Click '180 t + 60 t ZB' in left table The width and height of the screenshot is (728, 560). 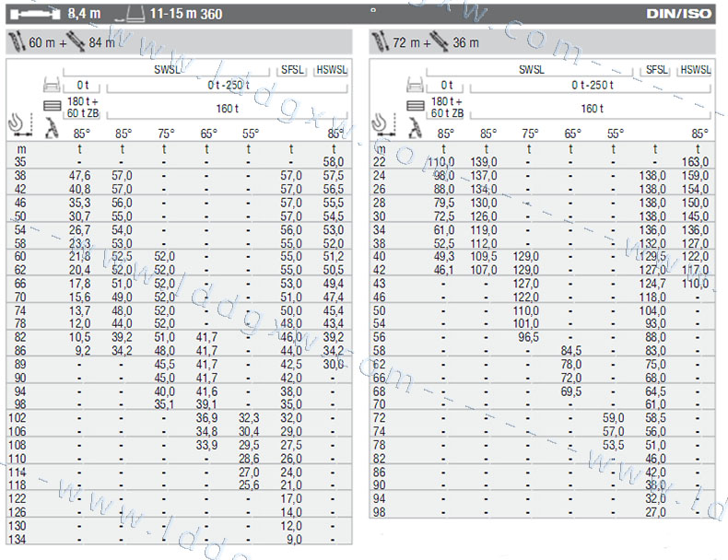click(x=83, y=107)
